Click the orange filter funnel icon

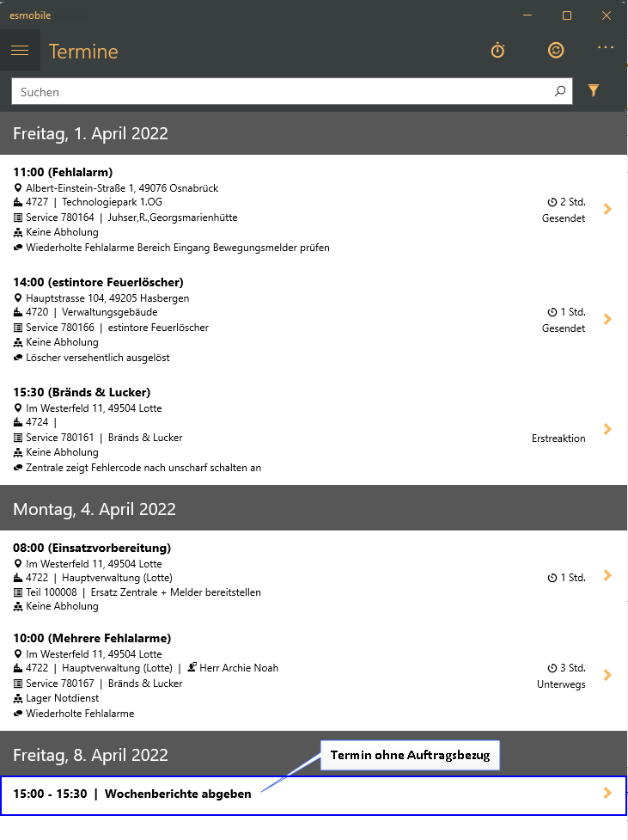click(593, 90)
